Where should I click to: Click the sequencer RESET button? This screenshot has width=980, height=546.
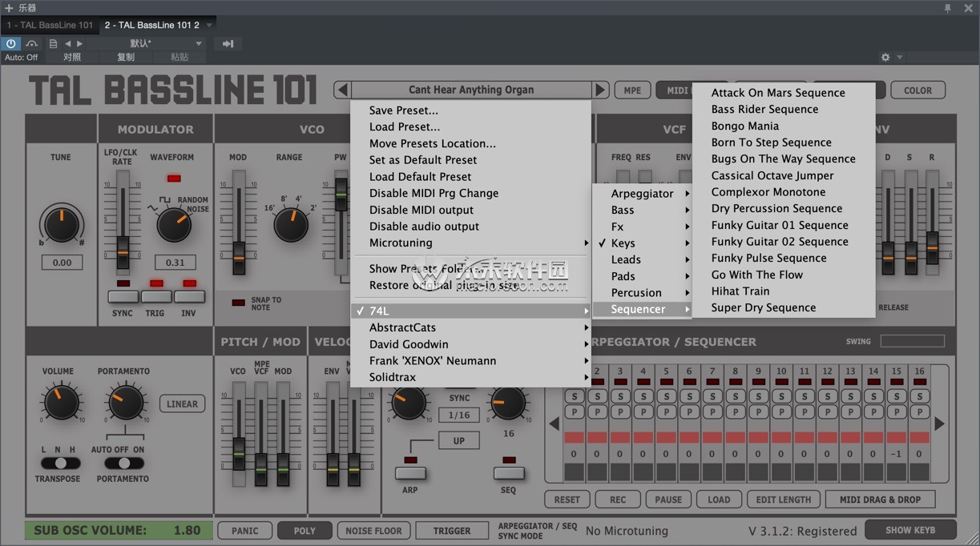(567, 499)
